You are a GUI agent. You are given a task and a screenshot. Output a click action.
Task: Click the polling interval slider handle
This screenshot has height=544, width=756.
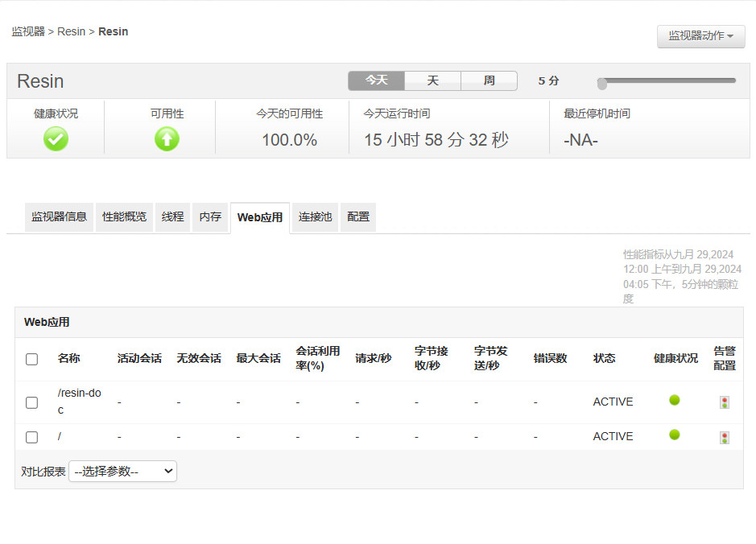click(602, 84)
